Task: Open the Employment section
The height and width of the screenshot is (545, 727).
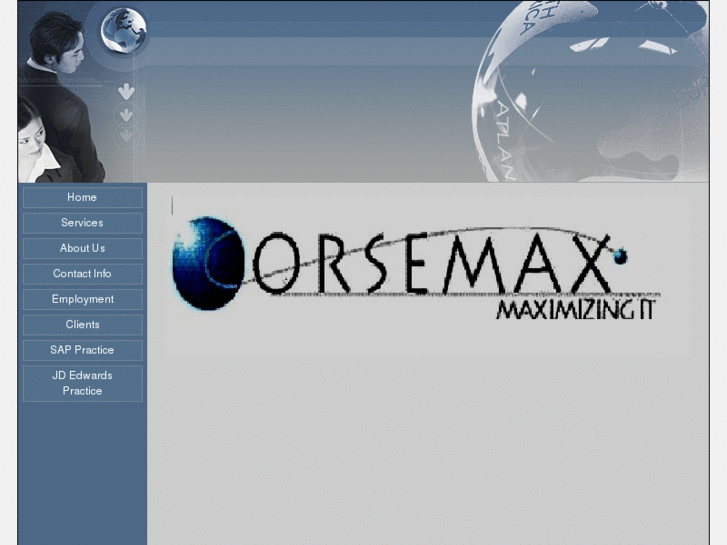Action: pos(83,300)
